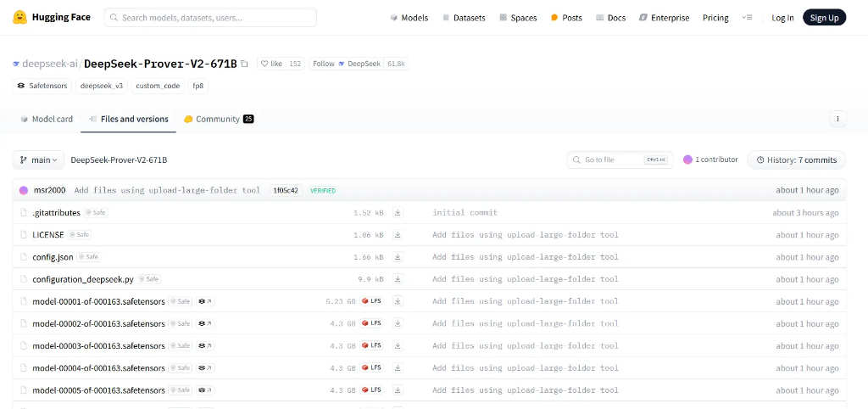Focus the search models, datasets, users field
This screenshot has width=868, height=409.
210,18
